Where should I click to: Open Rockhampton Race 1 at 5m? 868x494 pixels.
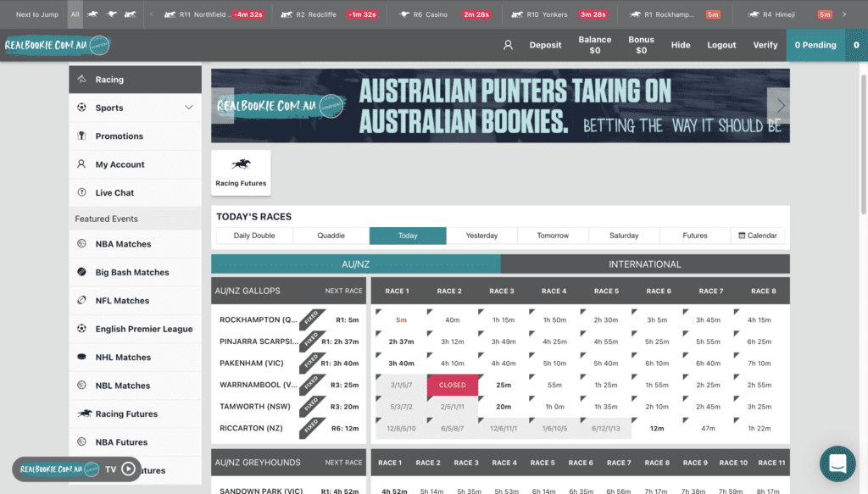pyautogui.click(x=401, y=320)
